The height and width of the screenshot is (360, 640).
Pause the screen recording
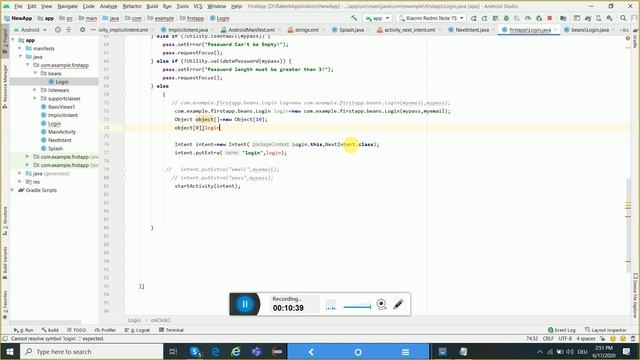tap(244, 304)
